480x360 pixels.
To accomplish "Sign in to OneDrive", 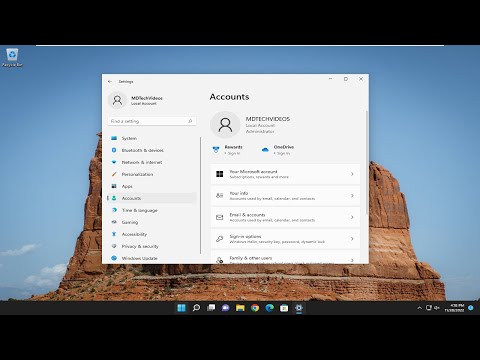I will tap(283, 153).
